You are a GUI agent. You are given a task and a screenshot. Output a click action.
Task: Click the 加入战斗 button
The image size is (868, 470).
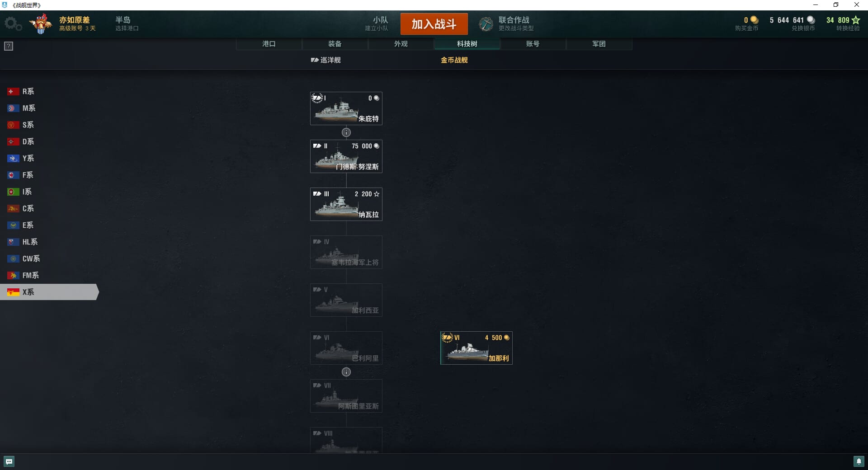click(434, 24)
